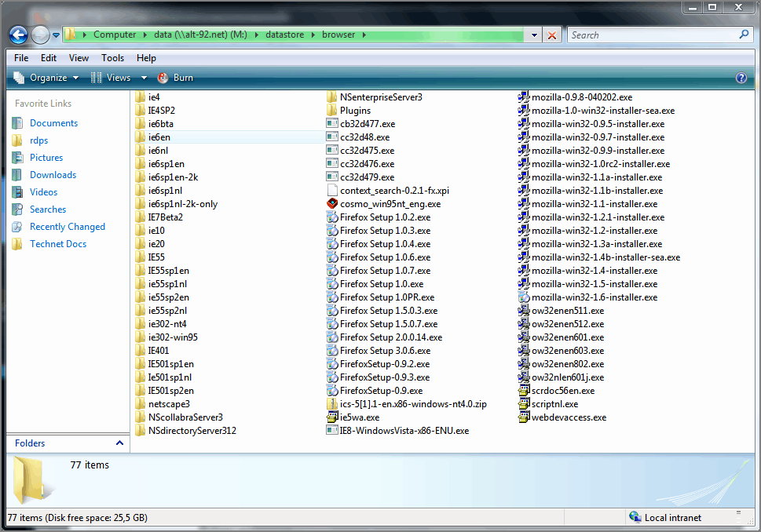The height and width of the screenshot is (532, 761).
Task: Select the cosmo_win95nt_eng.exe icon
Action: (332, 204)
